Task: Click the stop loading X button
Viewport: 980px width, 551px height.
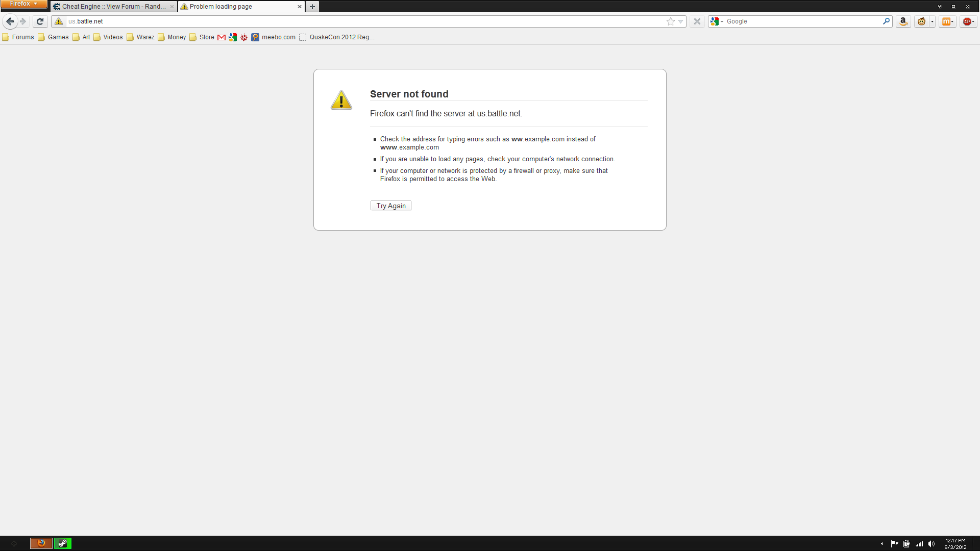Action: [x=697, y=21]
